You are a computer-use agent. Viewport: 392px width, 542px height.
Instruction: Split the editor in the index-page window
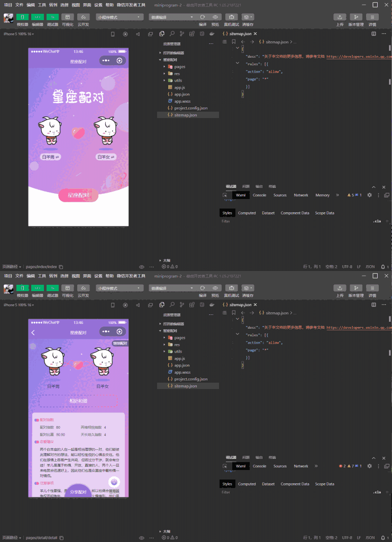(373, 33)
